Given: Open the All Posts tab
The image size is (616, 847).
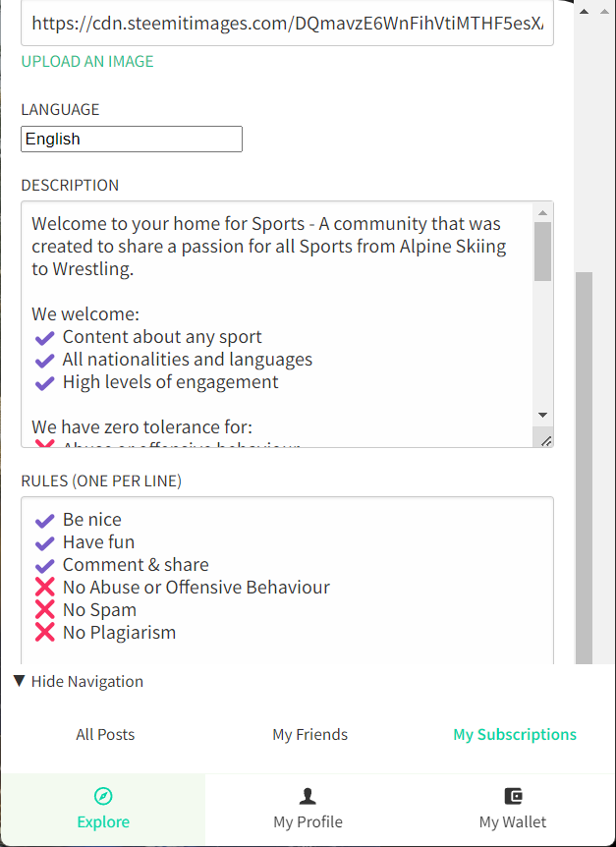Looking at the screenshot, I should [x=105, y=734].
